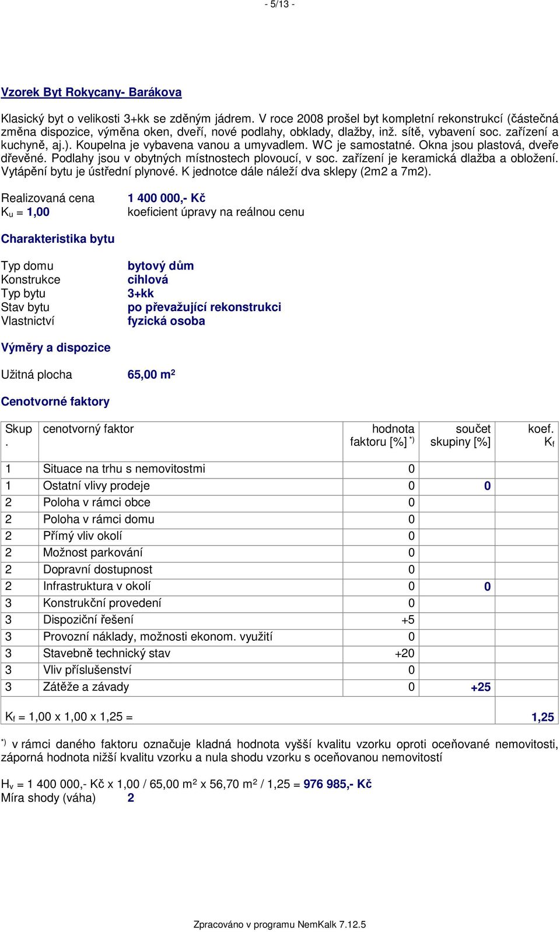Select the 'Užitná plocha' label

(37, 375)
